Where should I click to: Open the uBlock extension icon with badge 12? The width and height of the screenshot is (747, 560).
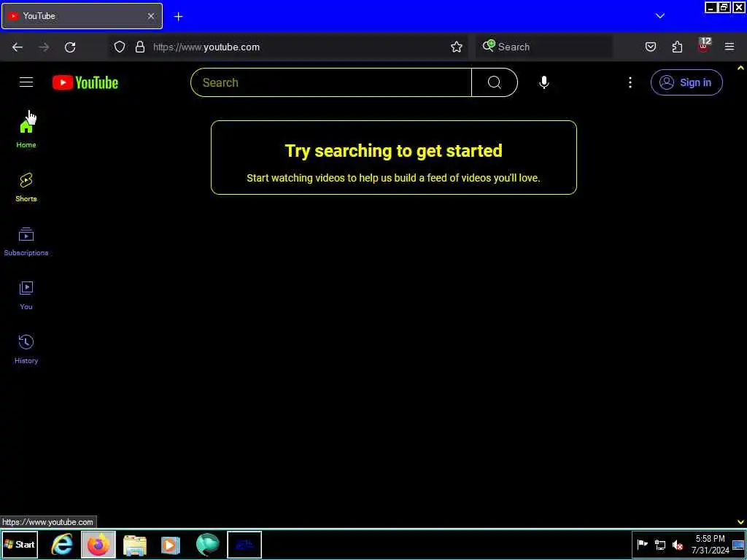[704, 46]
